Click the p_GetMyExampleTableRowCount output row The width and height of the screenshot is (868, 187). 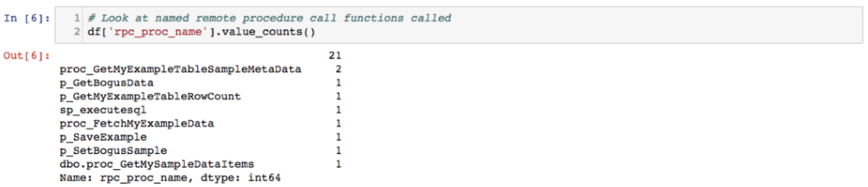click(201, 96)
